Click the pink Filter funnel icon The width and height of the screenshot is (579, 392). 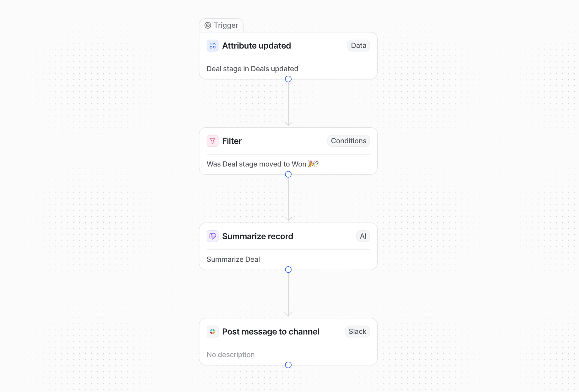(212, 141)
